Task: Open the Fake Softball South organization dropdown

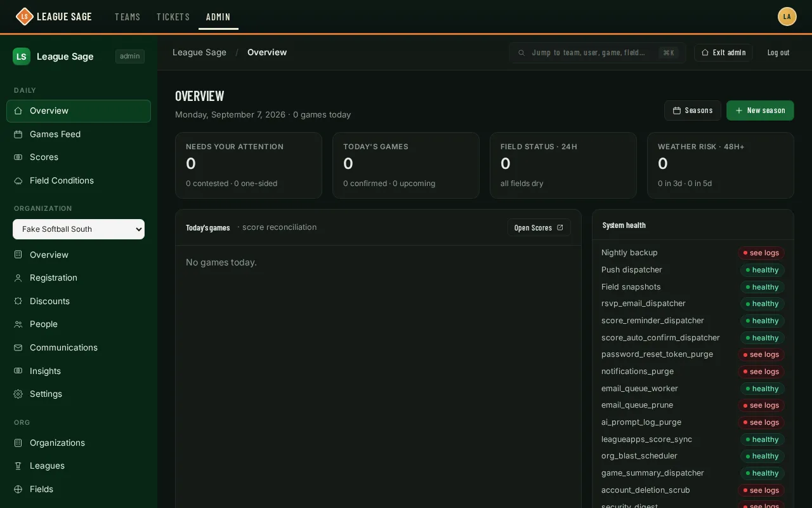Action: 79,229
